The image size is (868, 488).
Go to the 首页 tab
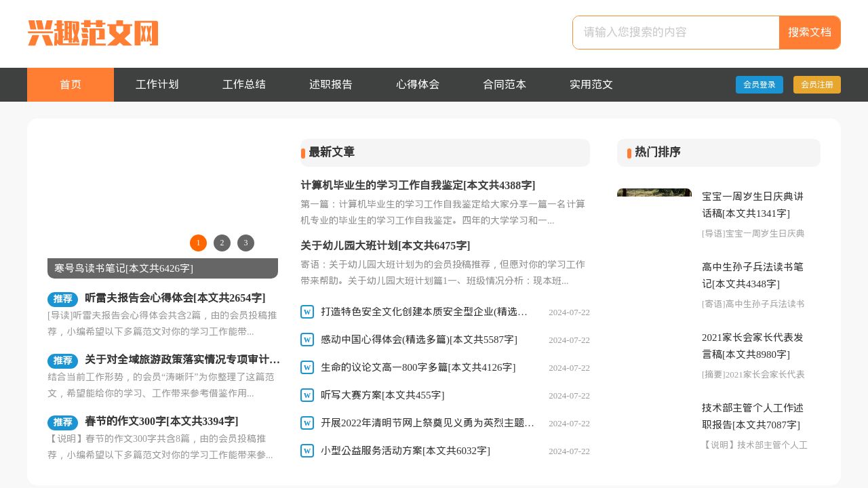(71, 85)
